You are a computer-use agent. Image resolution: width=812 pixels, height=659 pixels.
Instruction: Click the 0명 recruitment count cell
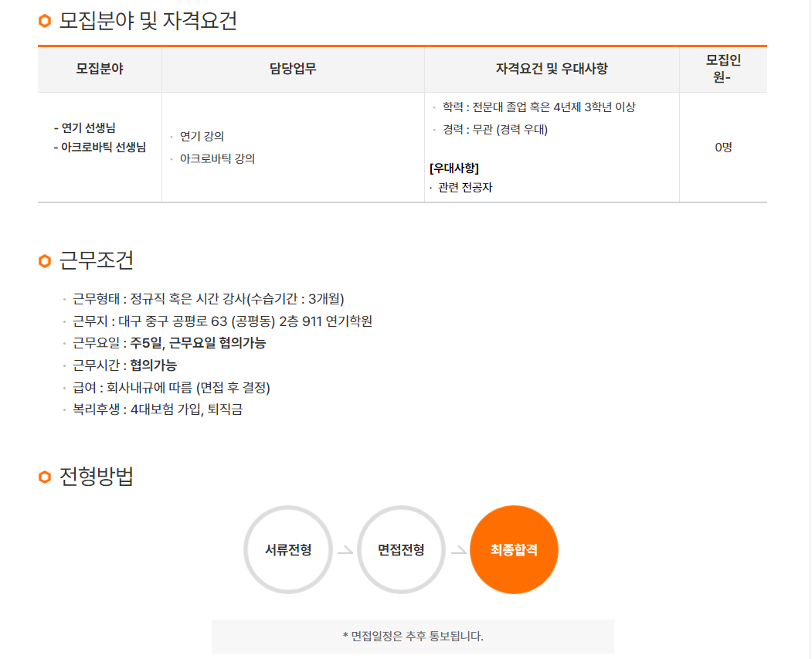tap(723, 148)
